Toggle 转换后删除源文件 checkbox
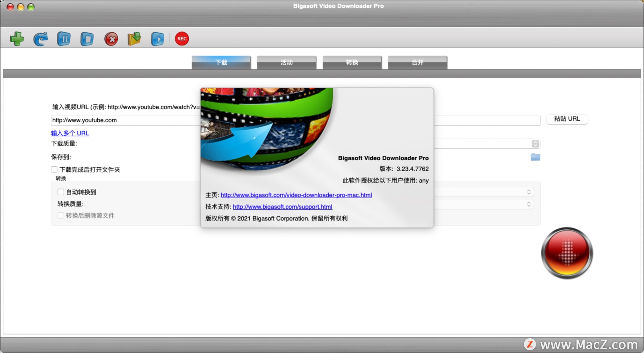The image size is (644, 353). [x=61, y=216]
